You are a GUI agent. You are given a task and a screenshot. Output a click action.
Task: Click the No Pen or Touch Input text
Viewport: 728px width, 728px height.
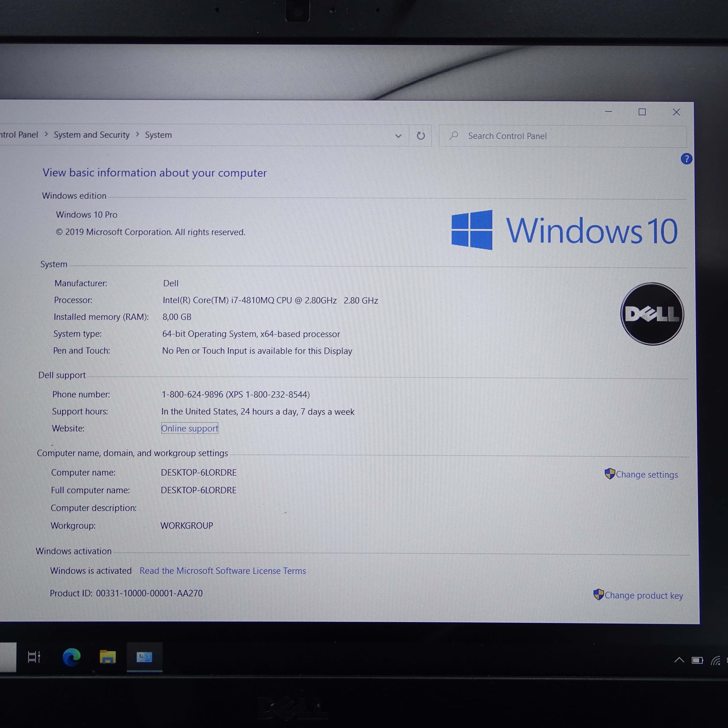pyautogui.click(x=257, y=351)
